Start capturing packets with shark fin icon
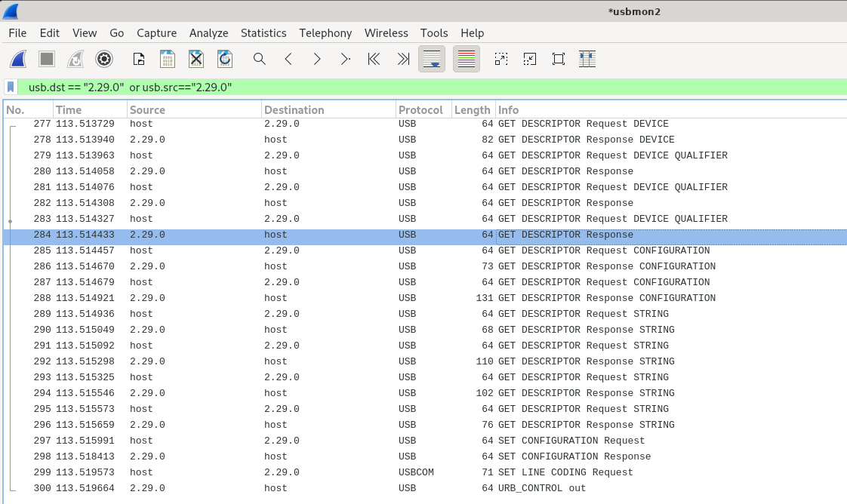The width and height of the screenshot is (847, 504). click(x=19, y=59)
